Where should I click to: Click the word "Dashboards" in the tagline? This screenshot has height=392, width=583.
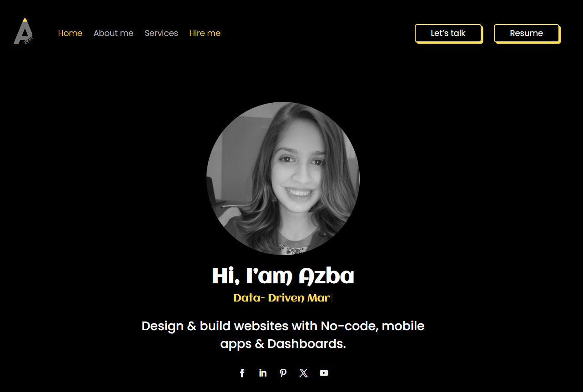coord(306,344)
